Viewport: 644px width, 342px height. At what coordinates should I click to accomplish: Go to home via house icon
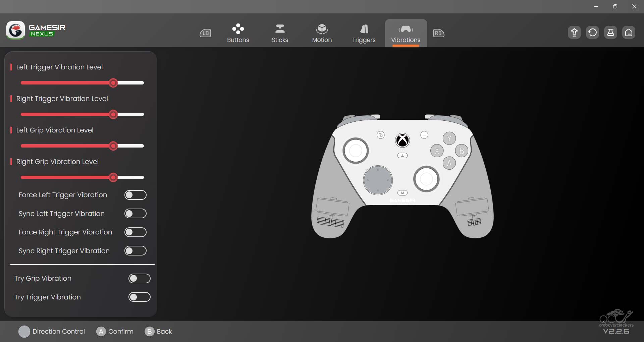point(629,33)
